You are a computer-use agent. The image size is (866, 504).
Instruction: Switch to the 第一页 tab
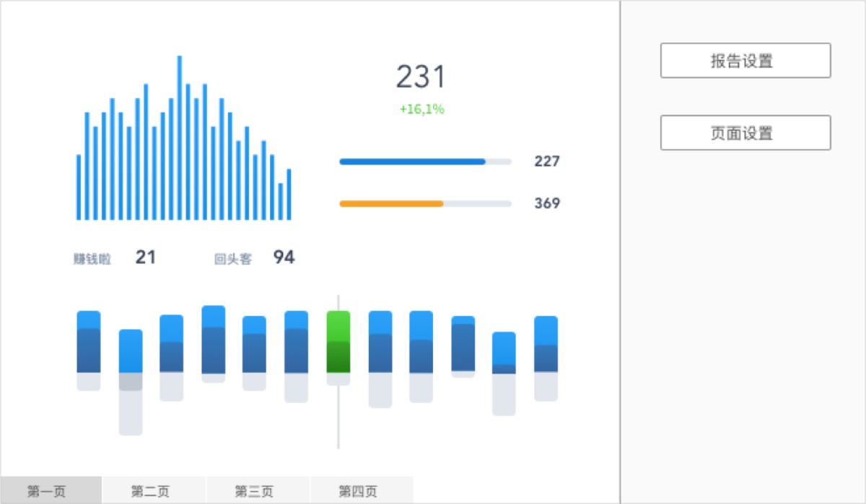(x=51, y=490)
